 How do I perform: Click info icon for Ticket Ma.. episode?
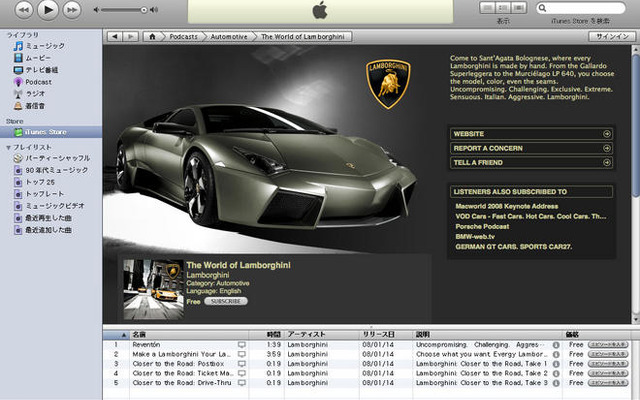point(556,373)
